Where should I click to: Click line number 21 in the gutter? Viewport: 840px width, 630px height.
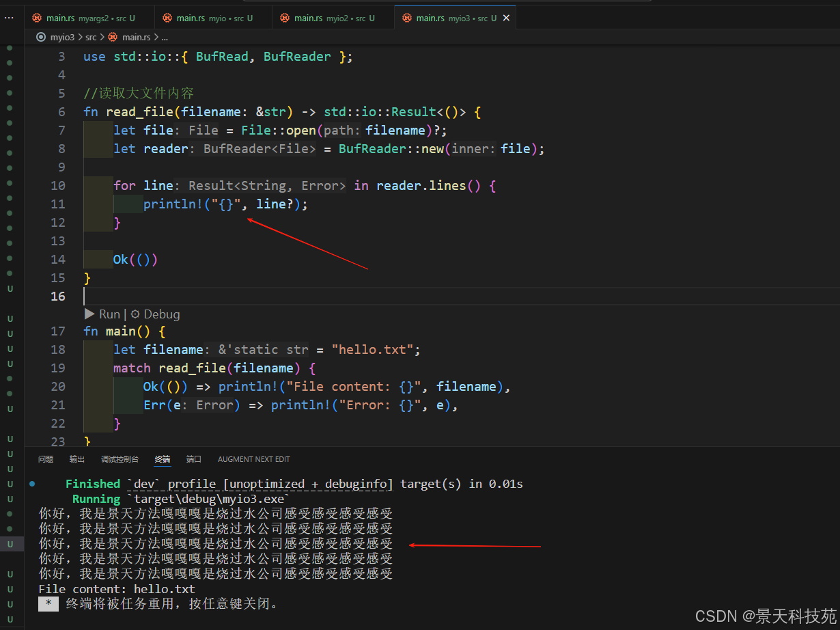58,405
